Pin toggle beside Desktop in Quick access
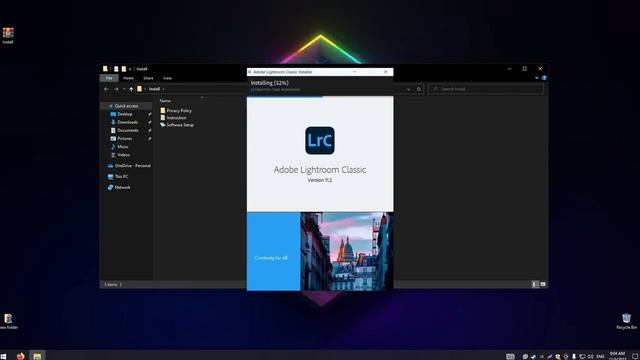 point(150,114)
